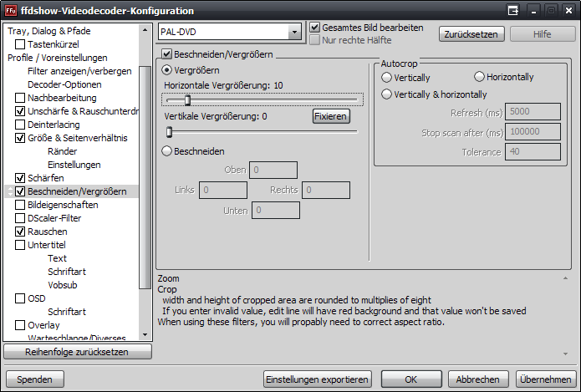Click the Unten crop input field
The height and width of the screenshot is (392, 581).
(276, 210)
